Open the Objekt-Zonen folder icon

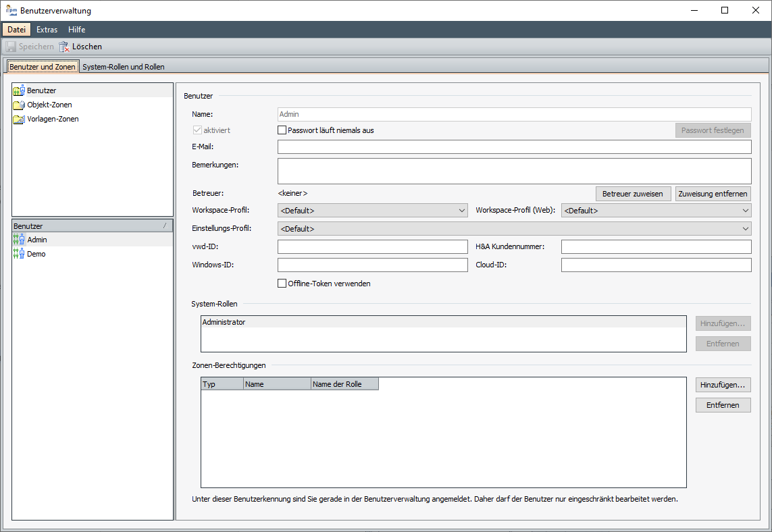click(19, 105)
